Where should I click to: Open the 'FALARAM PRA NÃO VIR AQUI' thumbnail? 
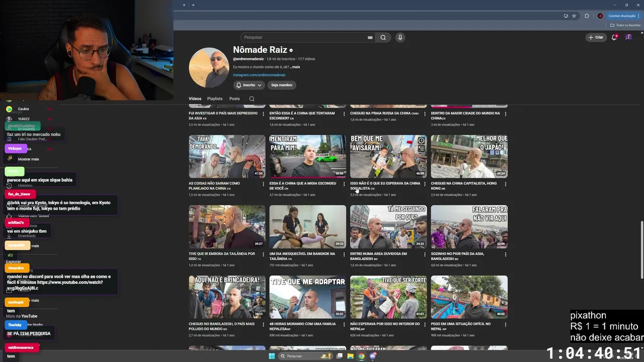click(469, 227)
